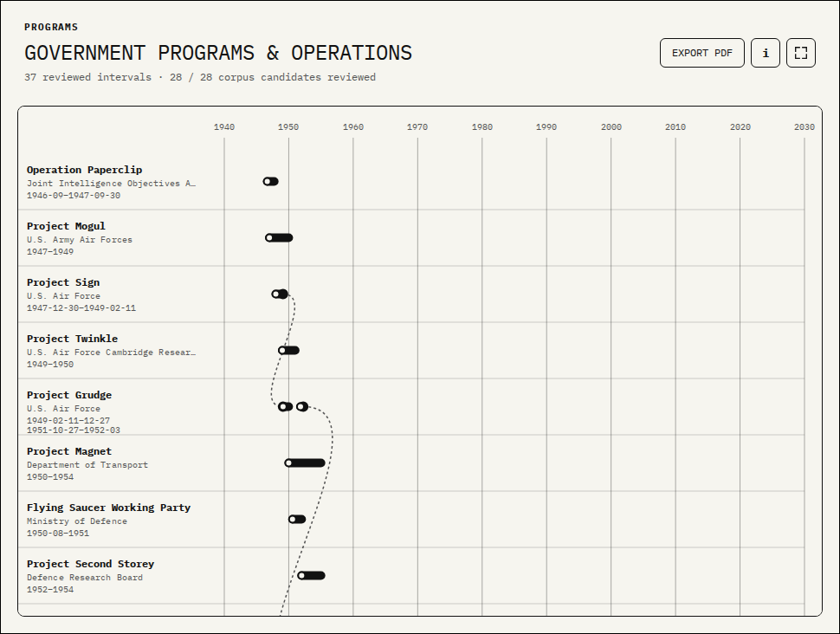Image resolution: width=840 pixels, height=634 pixels.
Task: Click the 2020 year axis label
Action: click(x=740, y=127)
